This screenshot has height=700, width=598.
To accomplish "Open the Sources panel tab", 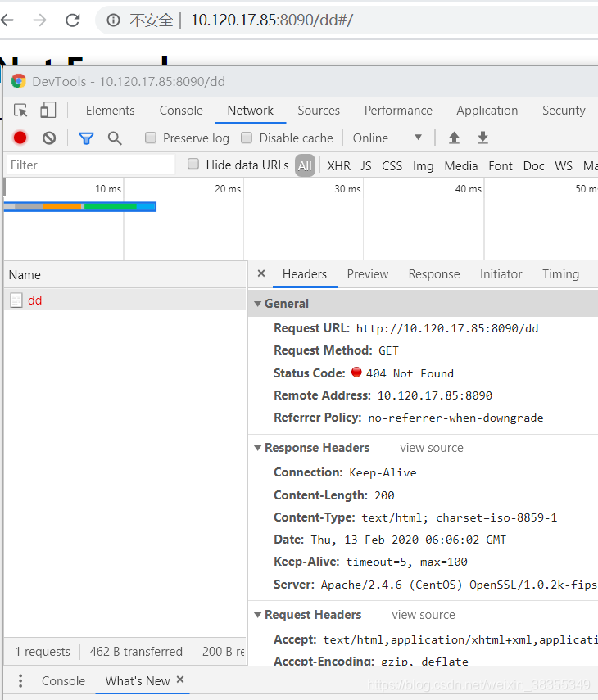I will click(319, 111).
